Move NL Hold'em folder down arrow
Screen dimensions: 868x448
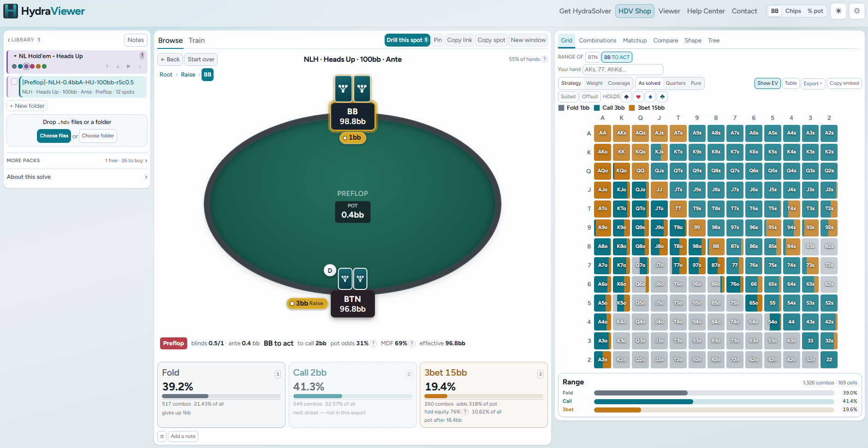click(118, 66)
